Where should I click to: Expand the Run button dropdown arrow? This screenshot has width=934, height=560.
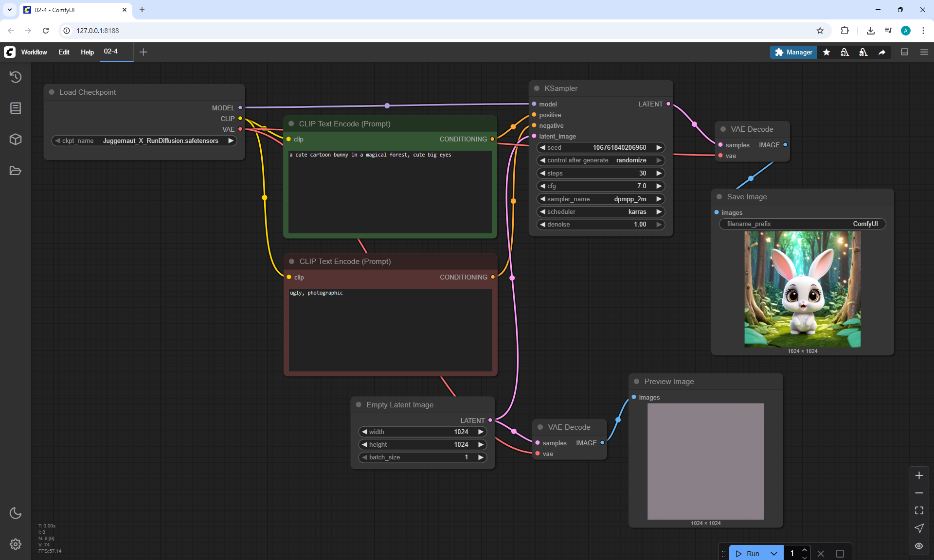[773, 553]
